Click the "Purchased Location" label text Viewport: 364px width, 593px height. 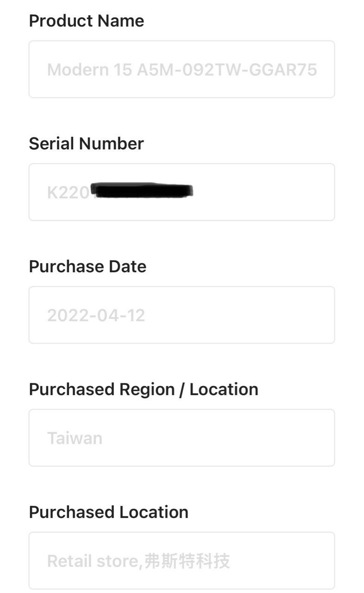(x=108, y=512)
